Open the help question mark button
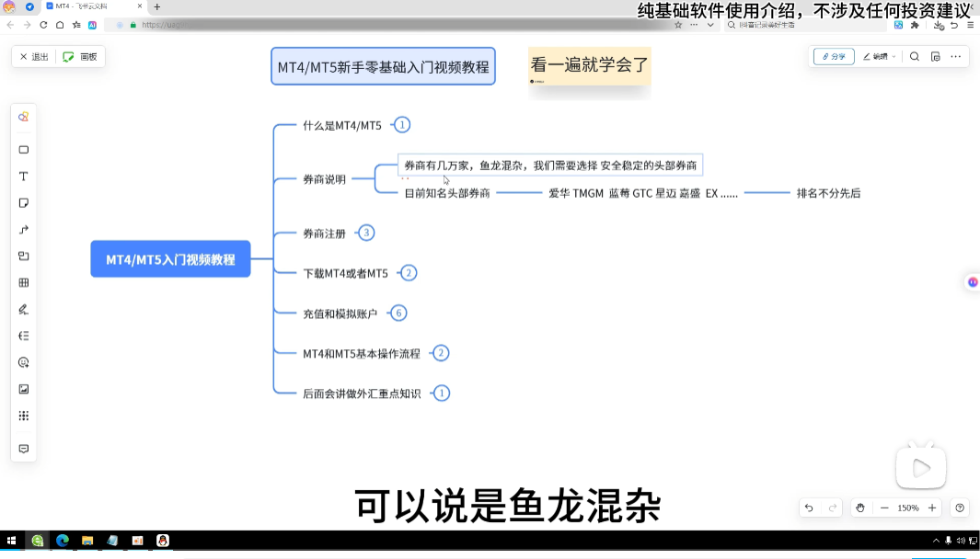Screen dimensions: 980x559 tap(960, 508)
